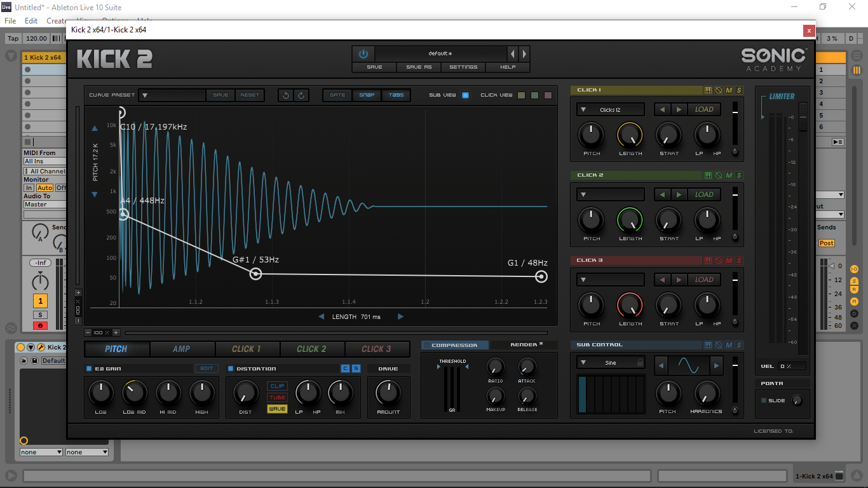Click the Save preset button
868x488 pixels.
tap(375, 67)
